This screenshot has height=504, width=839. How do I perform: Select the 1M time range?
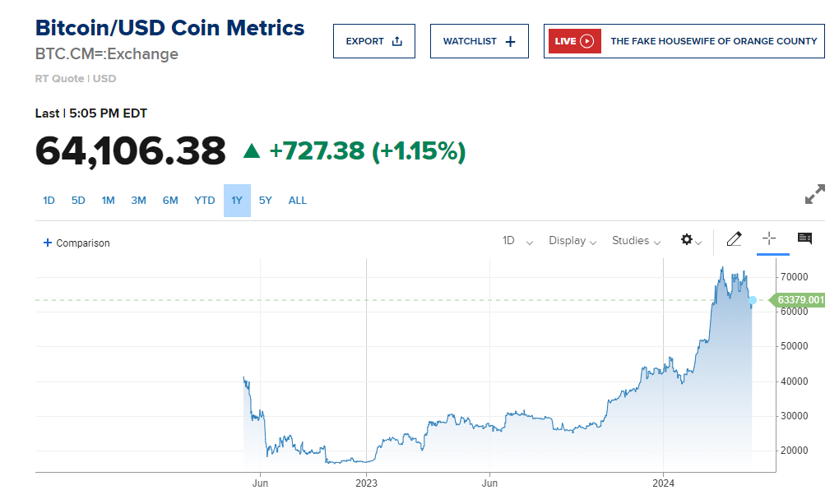(108, 201)
